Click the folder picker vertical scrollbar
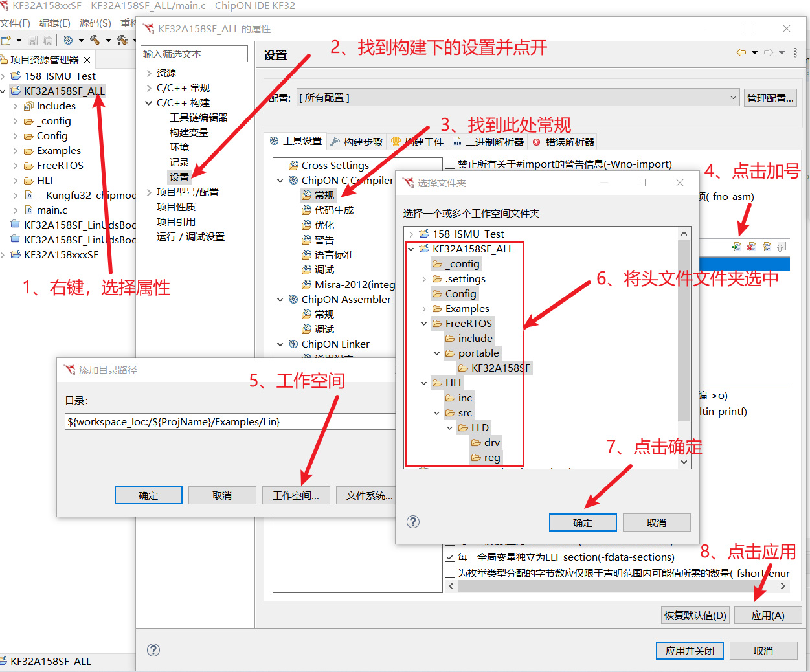Screen dimensions: 810x672 [x=684, y=330]
